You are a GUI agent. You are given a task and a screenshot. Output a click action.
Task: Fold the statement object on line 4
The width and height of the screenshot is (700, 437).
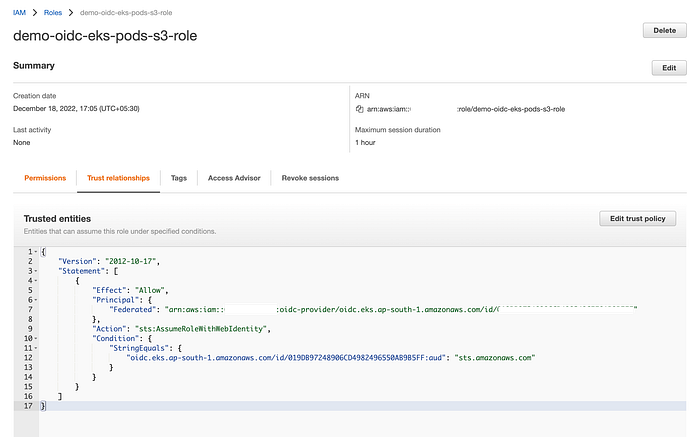tap(36, 281)
